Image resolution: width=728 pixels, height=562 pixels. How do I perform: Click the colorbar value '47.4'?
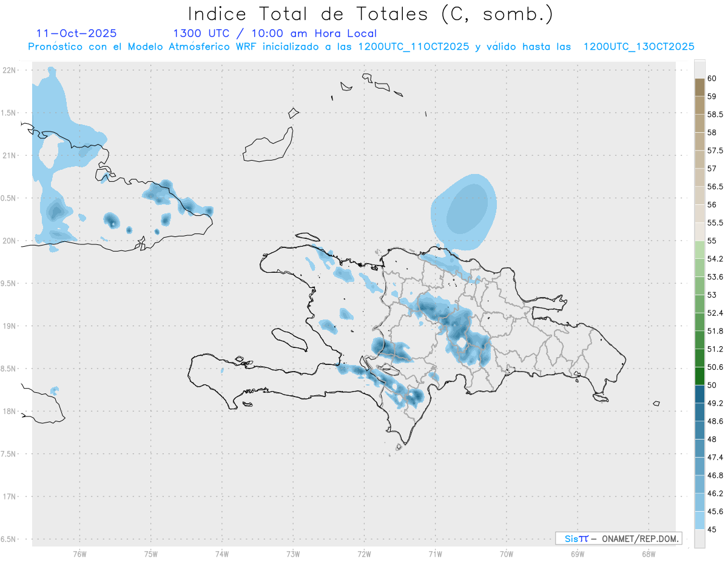point(715,457)
